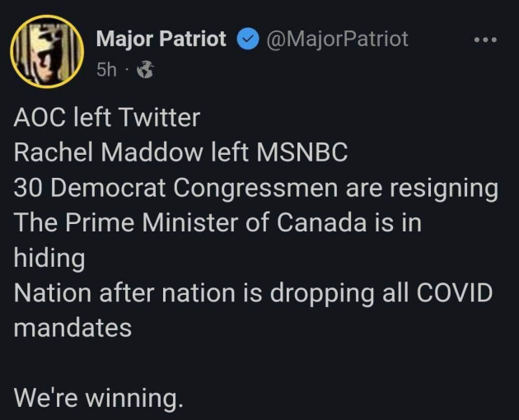Click the "We're winning." closing line
The width and height of the screenshot is (519, 420).
[98, 399]
